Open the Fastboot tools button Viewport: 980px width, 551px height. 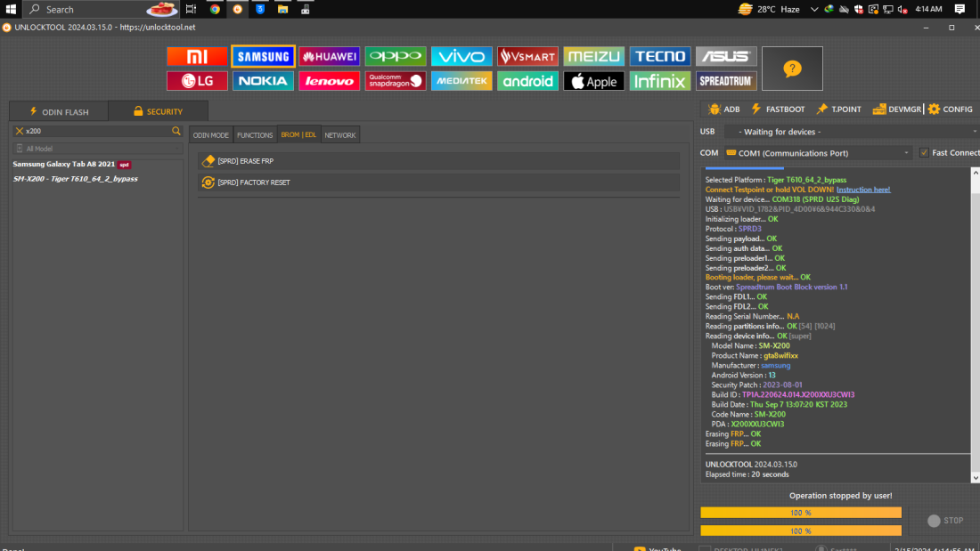(778, 109)
